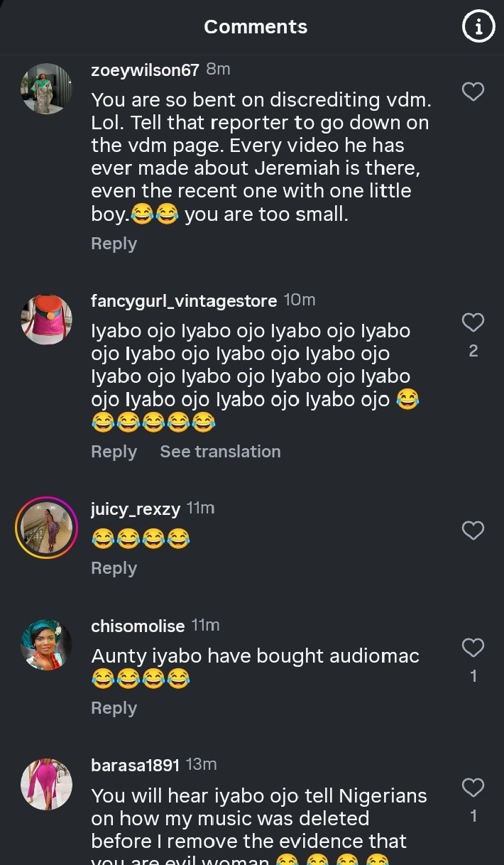Open fancygurl_vintagestore's profile picture
Screen dimensions: 504x865
coord(47,320)
